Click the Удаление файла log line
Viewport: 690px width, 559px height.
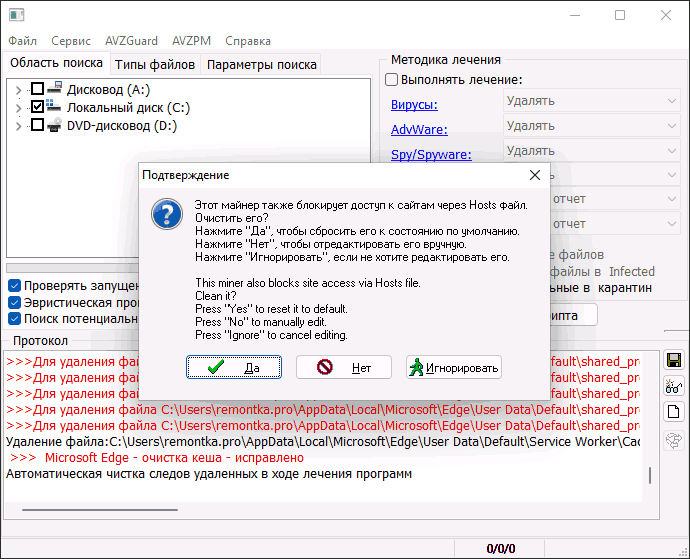[323, 442]
